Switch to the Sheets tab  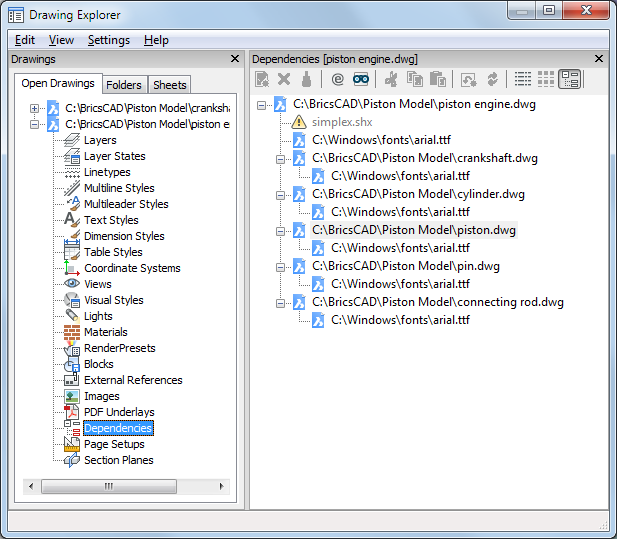click(x=170, y=85)
